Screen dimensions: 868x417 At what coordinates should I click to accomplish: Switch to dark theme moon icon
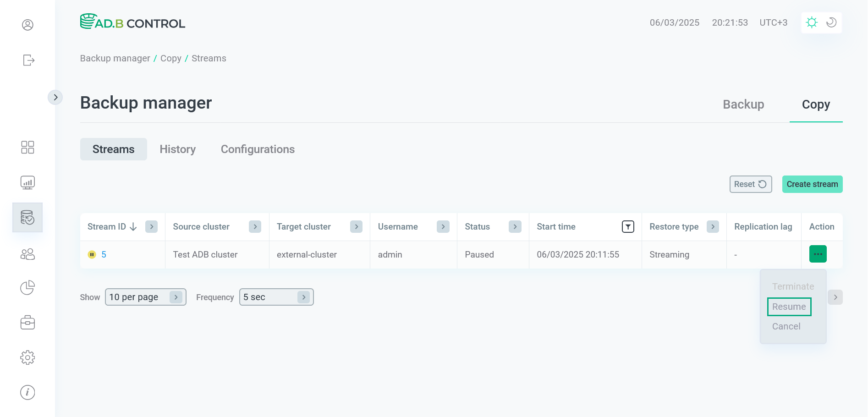(831, 22)
